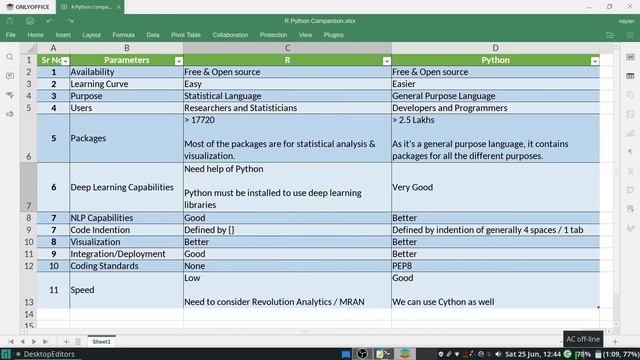Switch to the Plugins tab
This screenshot has width=640, height=360.
click(333, 35)
